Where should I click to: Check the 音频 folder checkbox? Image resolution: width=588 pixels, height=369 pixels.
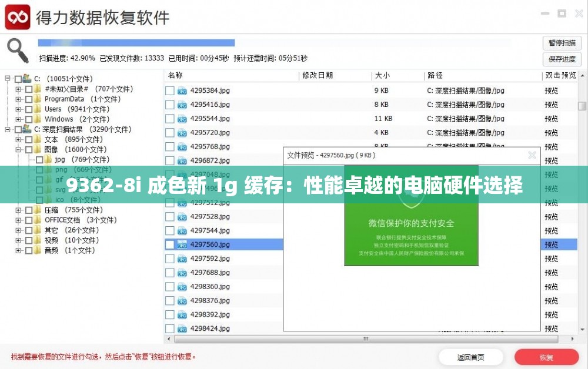[x=28, y=250]
